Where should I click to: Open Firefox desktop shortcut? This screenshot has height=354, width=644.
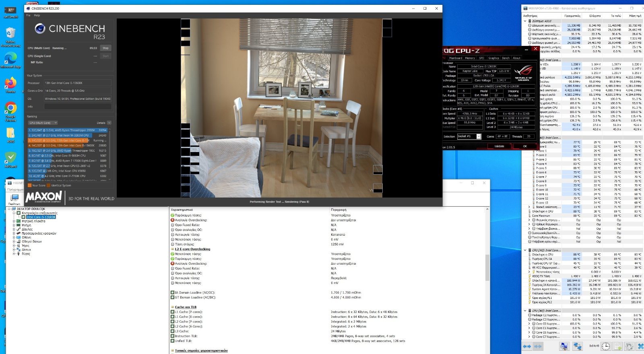10,84
